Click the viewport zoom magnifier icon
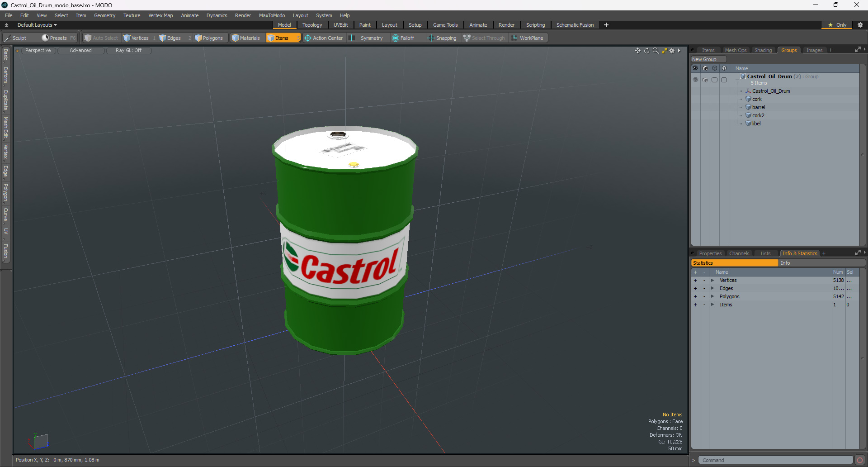Image resolution: width=868 pixels, height=467 pixels. [x=656, y=51]
